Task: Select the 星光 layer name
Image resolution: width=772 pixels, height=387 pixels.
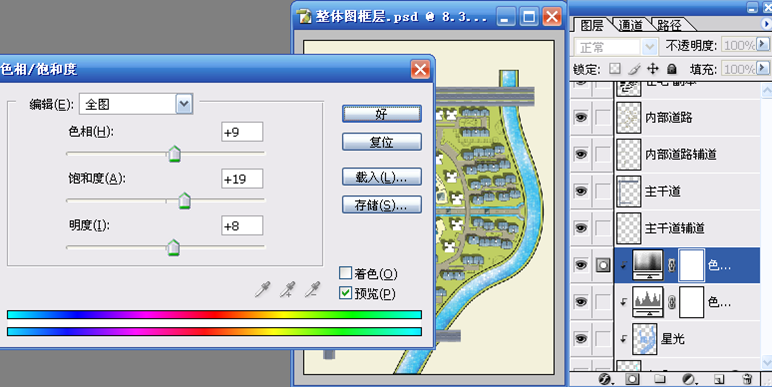Action: 673,339
